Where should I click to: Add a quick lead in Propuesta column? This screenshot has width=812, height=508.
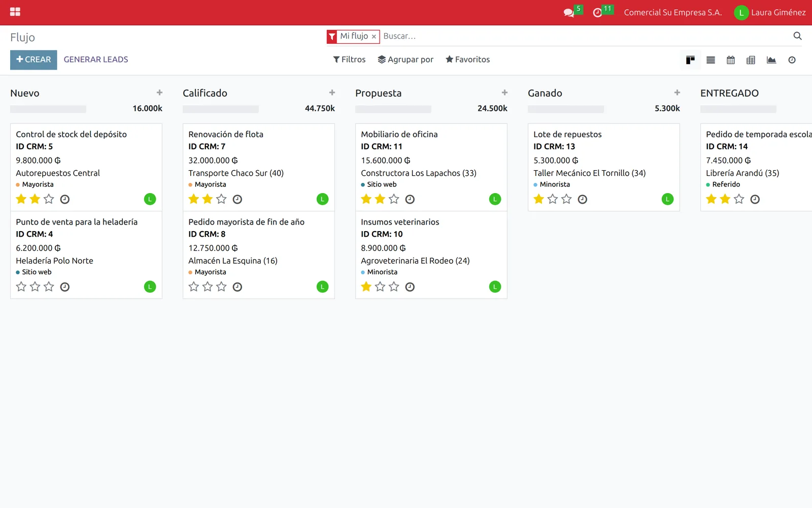(504, 92)
